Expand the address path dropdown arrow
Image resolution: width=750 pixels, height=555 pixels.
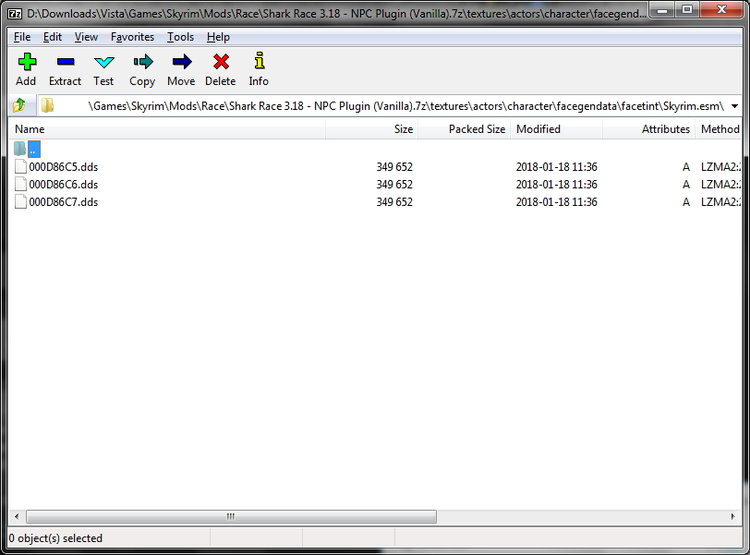[735, 106]
